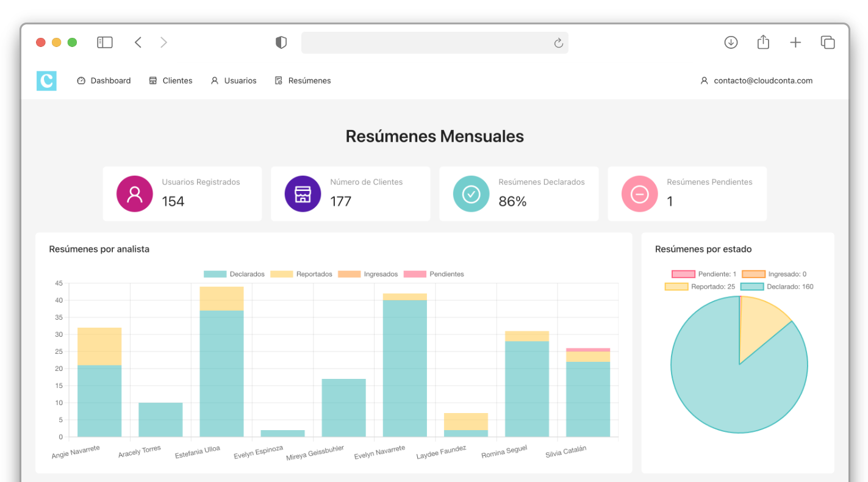Click the purple Número de Clientes icon
The image size is (868, 482).
pyautogui.click(x=303, y=194)
